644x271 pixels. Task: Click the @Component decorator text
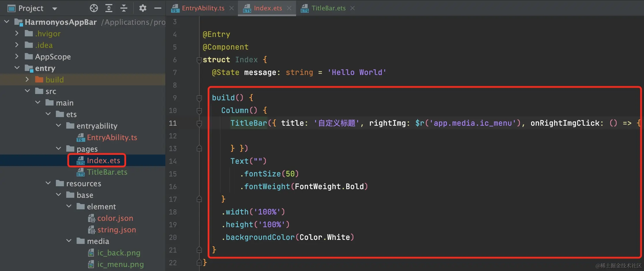(x=226, y=47)
